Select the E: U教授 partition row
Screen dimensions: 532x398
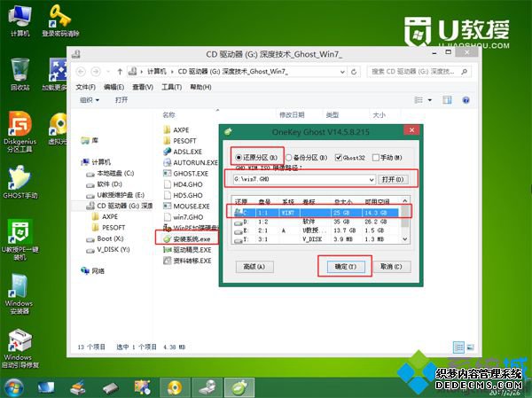click(316, 230)
